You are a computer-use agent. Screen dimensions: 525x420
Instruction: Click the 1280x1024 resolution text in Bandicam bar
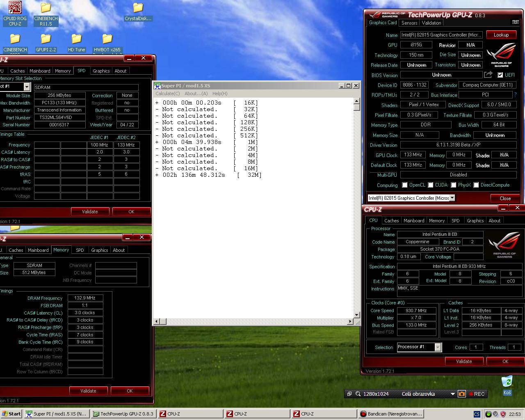(376, 394)
